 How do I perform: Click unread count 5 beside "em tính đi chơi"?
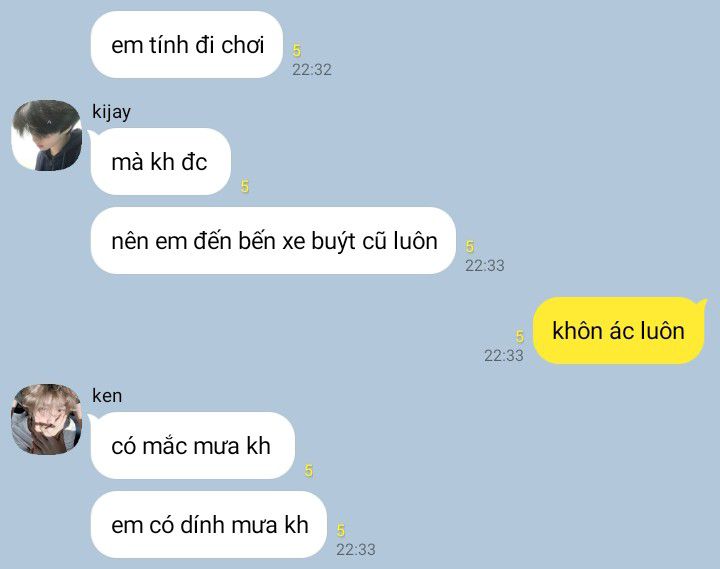click(x=297, y=50)
